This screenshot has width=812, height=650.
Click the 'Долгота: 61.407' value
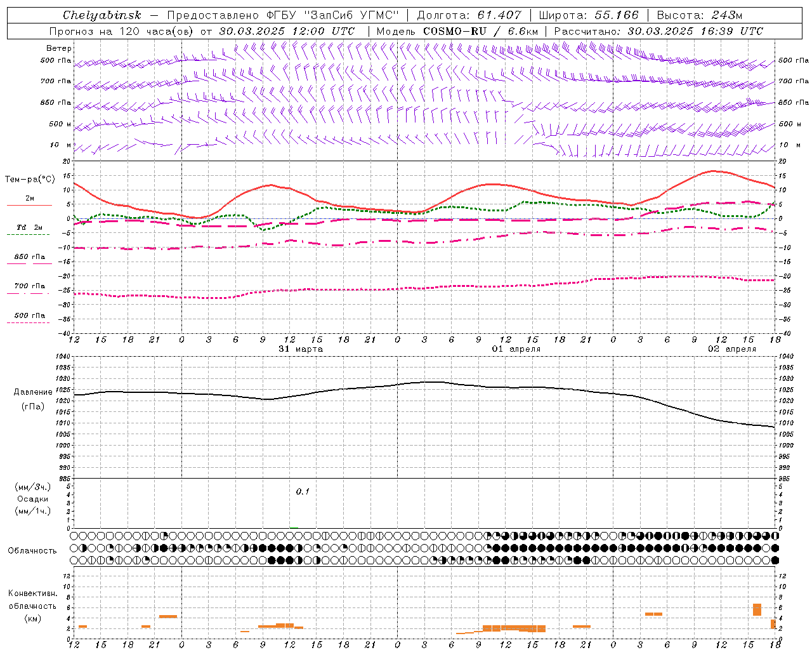tap(469, 15)
